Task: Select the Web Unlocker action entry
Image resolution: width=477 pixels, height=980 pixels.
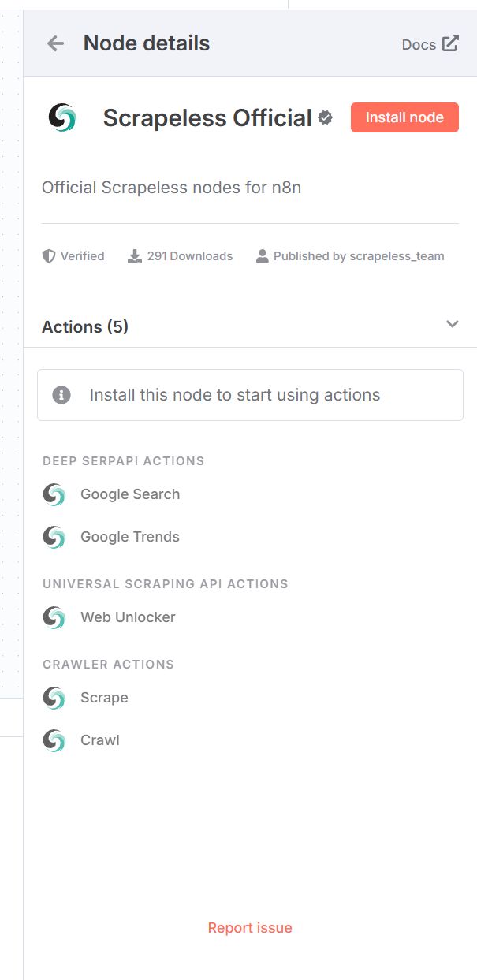Action: pyautogui.click(x=127, y=617)
